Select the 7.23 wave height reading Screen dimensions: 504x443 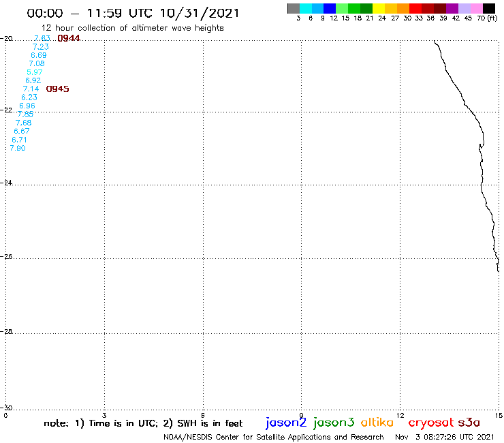(x=40, y=46)
